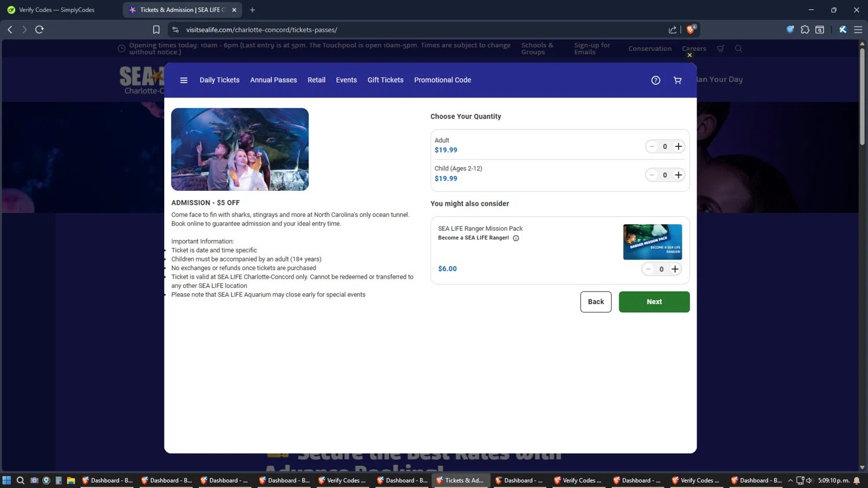
Task: Open the website search icon behind the popup
Action: (x=738, y=49)
